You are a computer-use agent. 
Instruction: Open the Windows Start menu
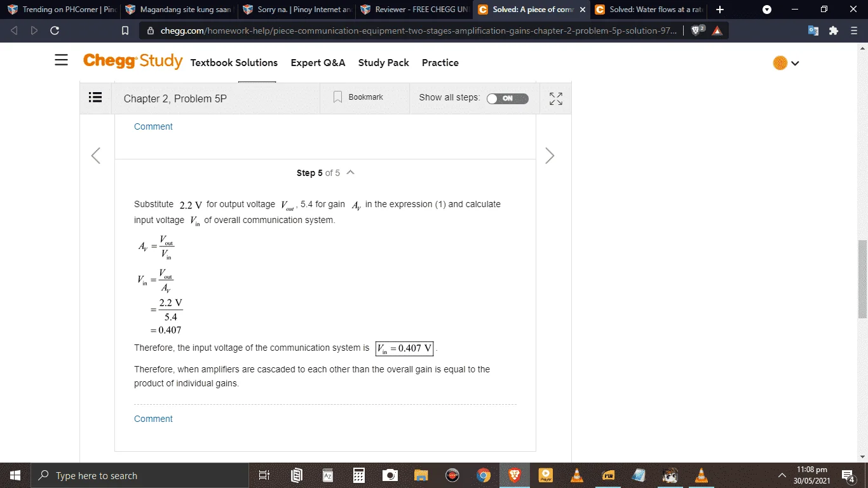tap(15, 475)
